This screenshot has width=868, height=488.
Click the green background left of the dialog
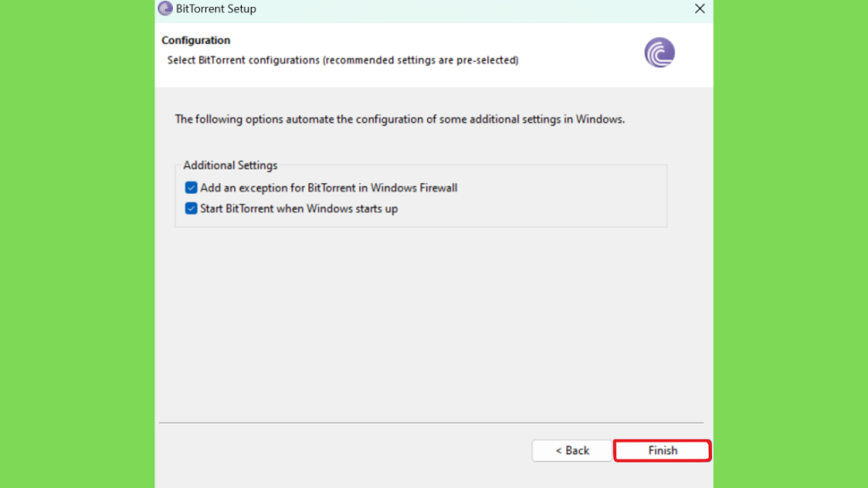tap(77, 244)
